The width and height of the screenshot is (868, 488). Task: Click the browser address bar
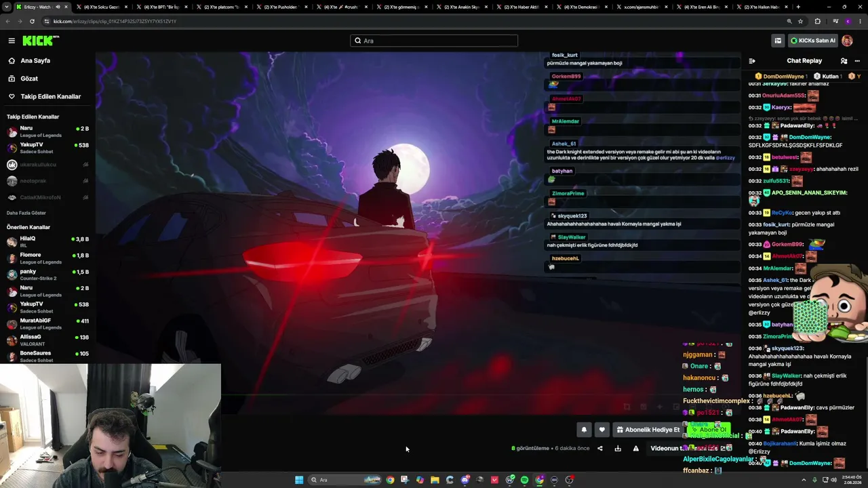414,21
